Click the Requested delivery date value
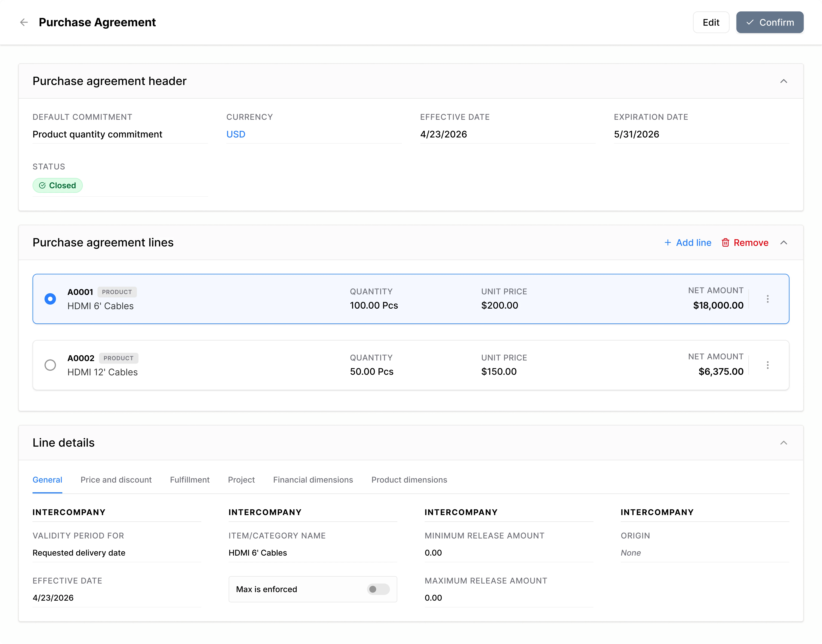This screenshot has width=822, height=644. click(x=79, y=553)
